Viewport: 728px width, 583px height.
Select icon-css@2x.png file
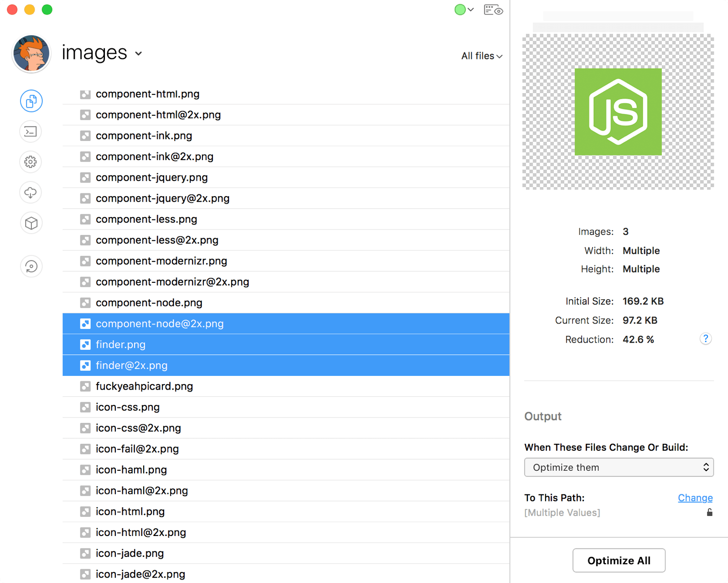pyautogui.click(x=286, y=428)
